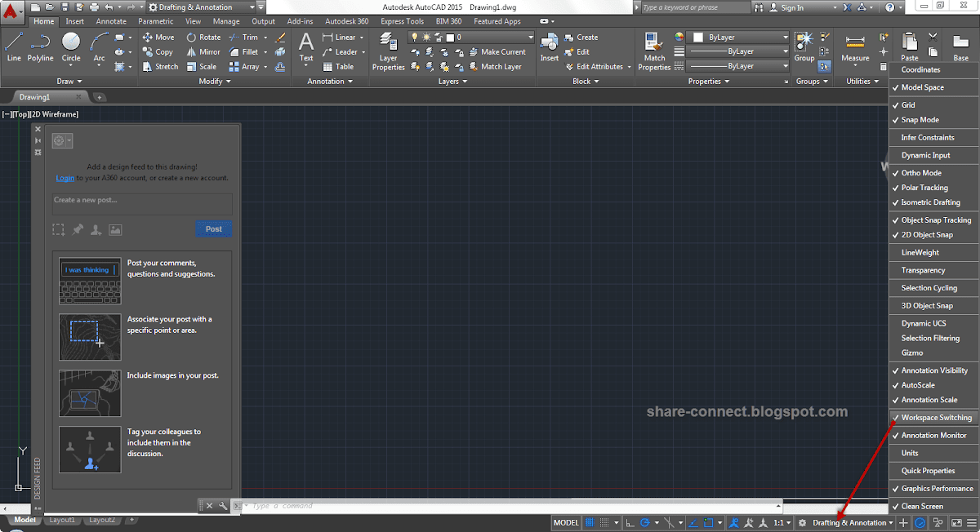Click MODEL button in status bar
Image resolution: width=980 pixels, height=532 pixels.
click(x=566, y=522)
